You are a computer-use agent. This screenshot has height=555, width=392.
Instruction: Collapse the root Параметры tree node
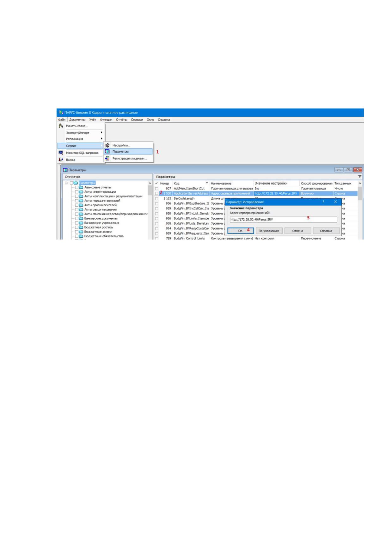click(66, 183)
